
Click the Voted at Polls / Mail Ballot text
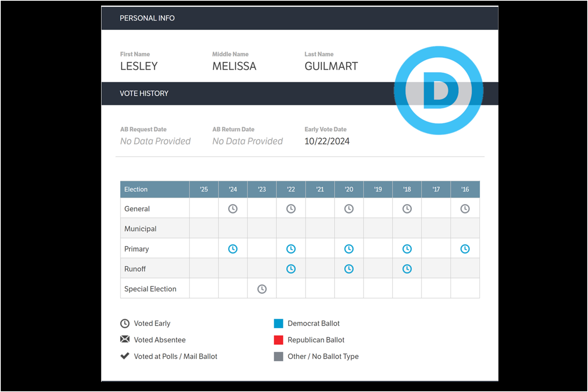pos(175,356)
